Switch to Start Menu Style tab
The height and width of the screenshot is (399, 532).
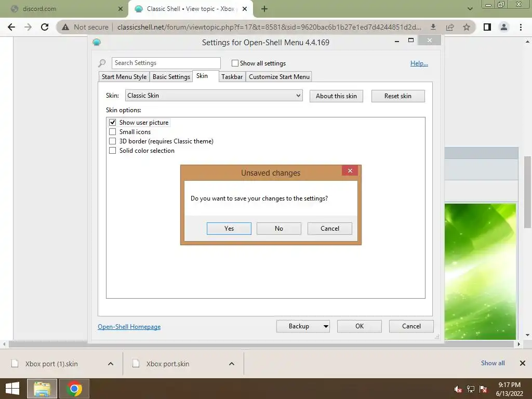pos(124,77)
